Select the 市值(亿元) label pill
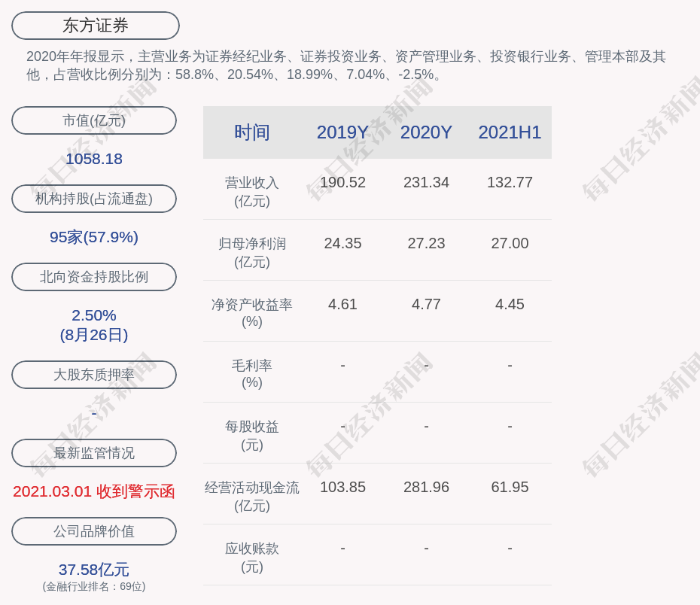 click(x=94, y=120)
